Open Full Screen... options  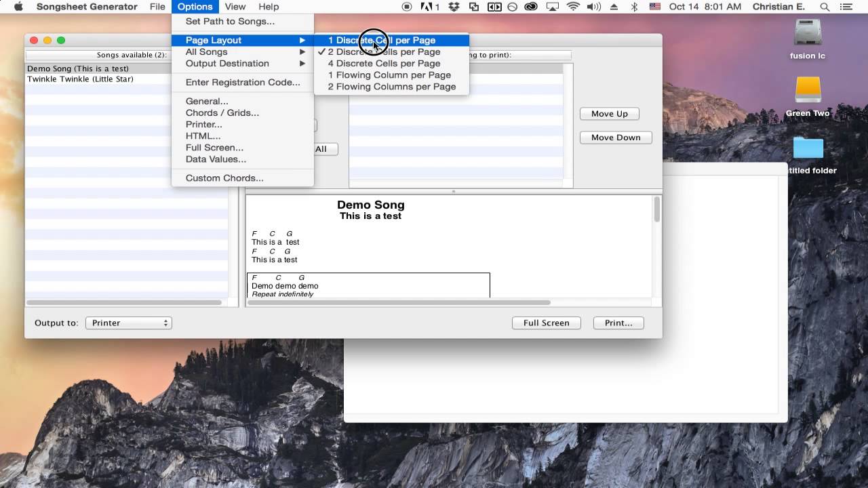pos(243,148)
